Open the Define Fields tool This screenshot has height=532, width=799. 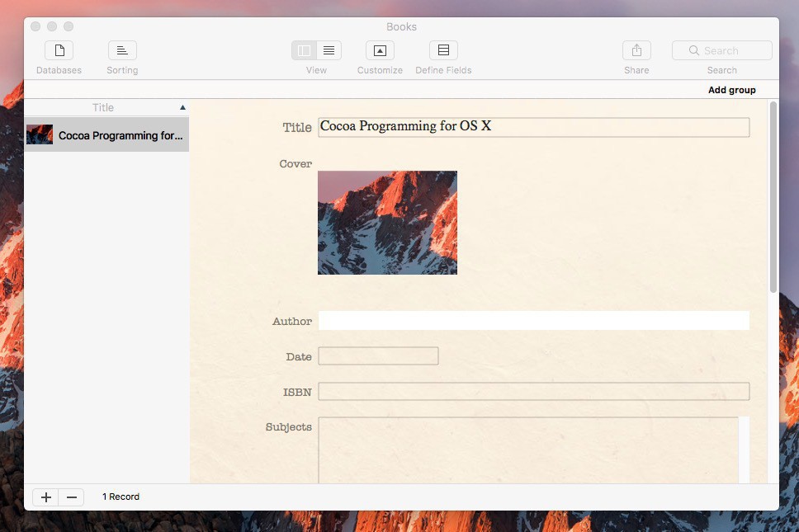coord(443,50)
